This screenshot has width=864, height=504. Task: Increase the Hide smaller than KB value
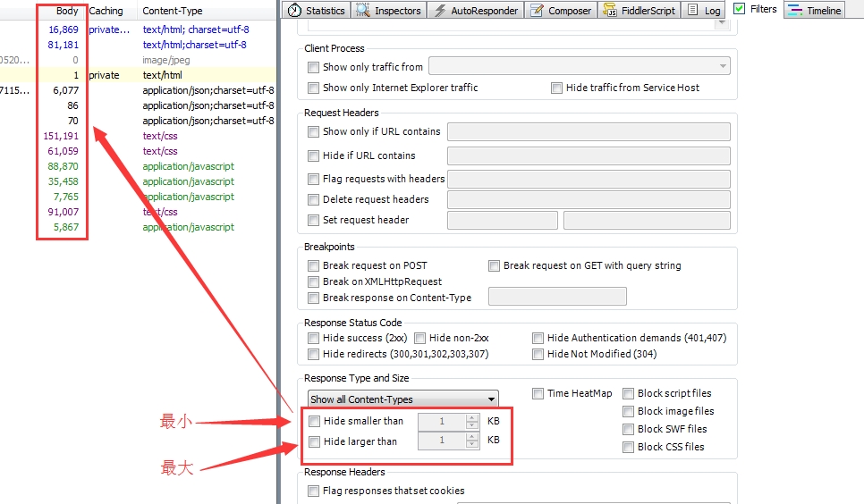pos(472,417)
